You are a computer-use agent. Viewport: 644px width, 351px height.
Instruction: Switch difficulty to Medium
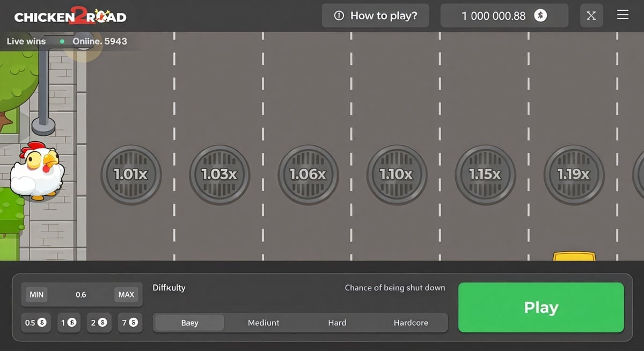(x=264, y=323)
